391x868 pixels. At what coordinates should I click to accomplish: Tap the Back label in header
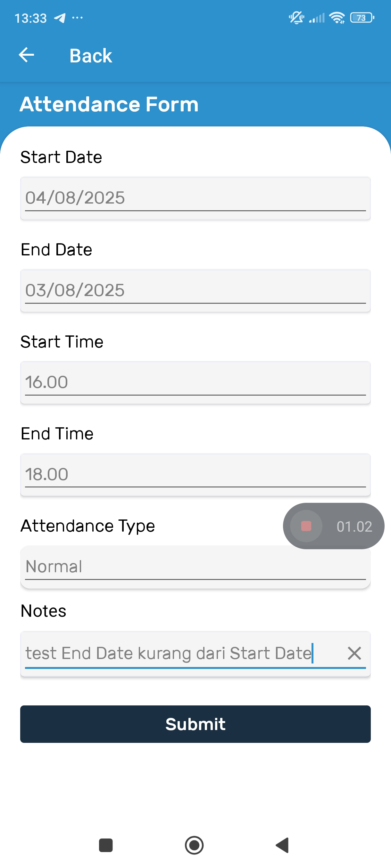pyautogui.click(x=90, y=56)
